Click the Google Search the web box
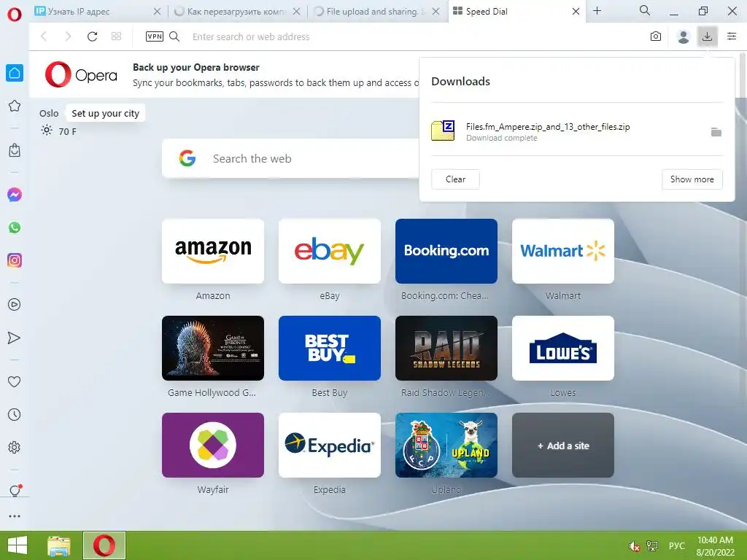Screen dimensions: 747x560 (290, 158)
